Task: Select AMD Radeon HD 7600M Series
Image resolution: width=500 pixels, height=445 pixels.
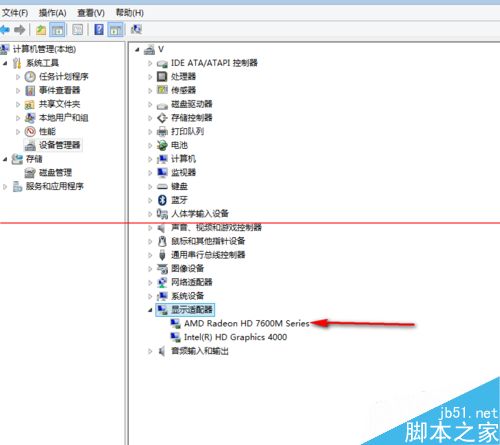Action: tap(246, 323)
